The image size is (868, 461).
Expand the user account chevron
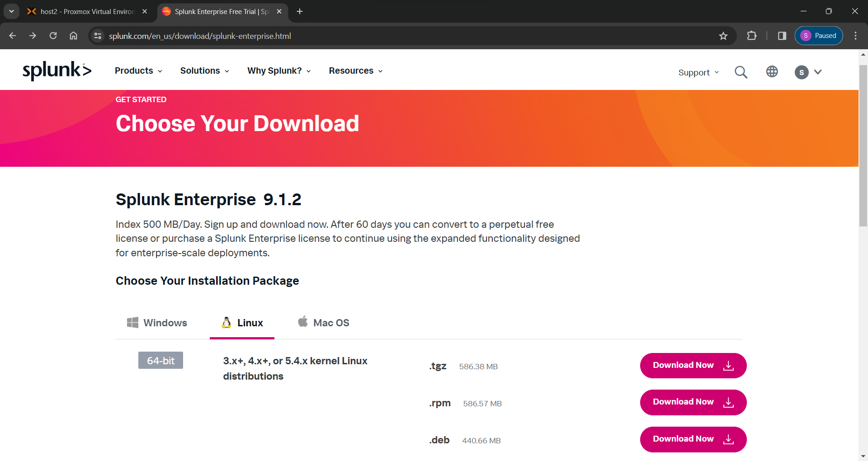[x=818, y=72]
